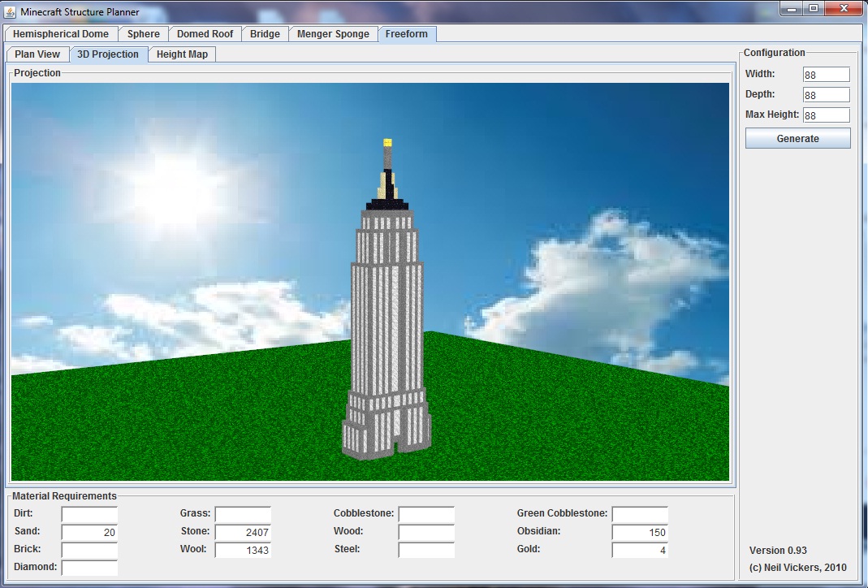Click the 'Projection' panel title
This screenshot has width=868, height=588.
tap(37, 73)
